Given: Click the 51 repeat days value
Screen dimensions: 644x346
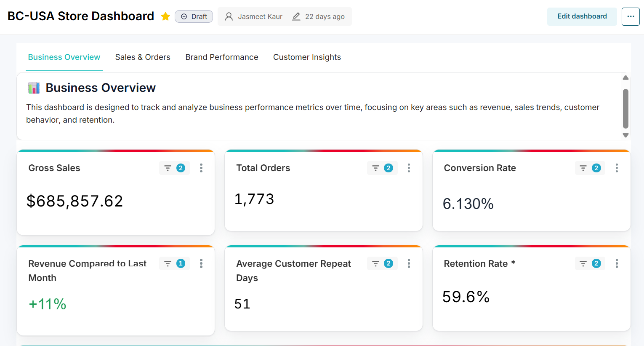Looking at the screenshot, I should point(242,304).
